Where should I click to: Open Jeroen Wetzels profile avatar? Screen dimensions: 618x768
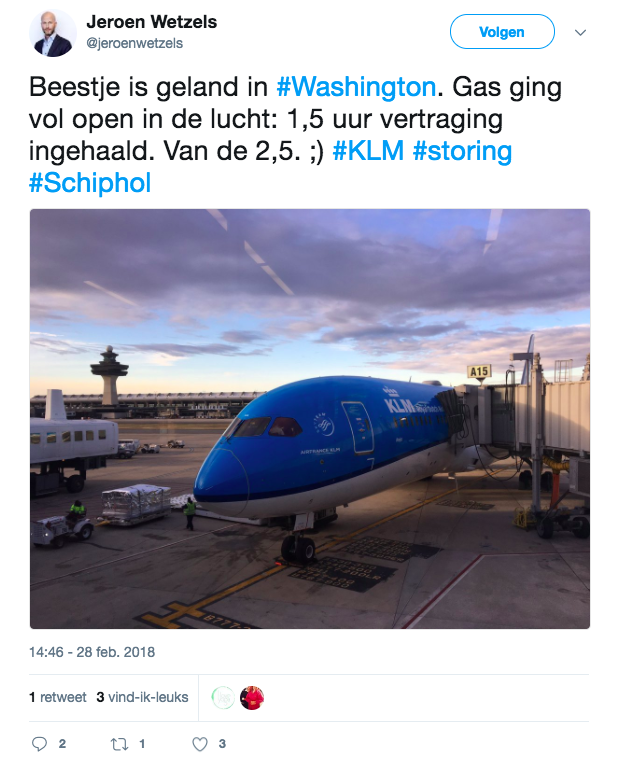point(53,33)
